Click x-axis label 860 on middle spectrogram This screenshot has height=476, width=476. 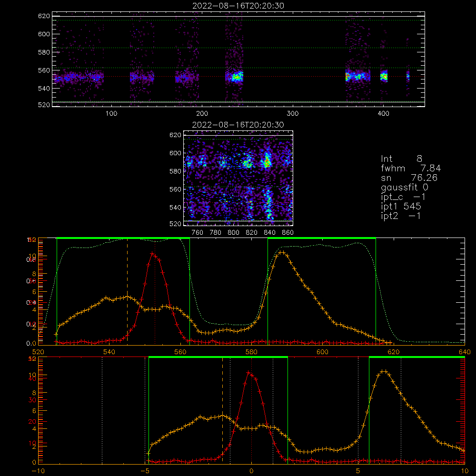tap(288, 233)
